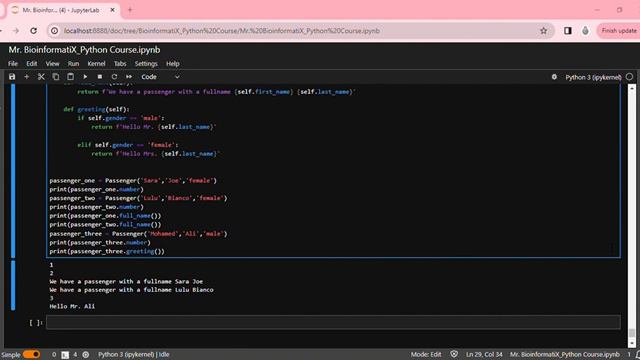Collapse output via blue bar beside output

click(13, 285)
